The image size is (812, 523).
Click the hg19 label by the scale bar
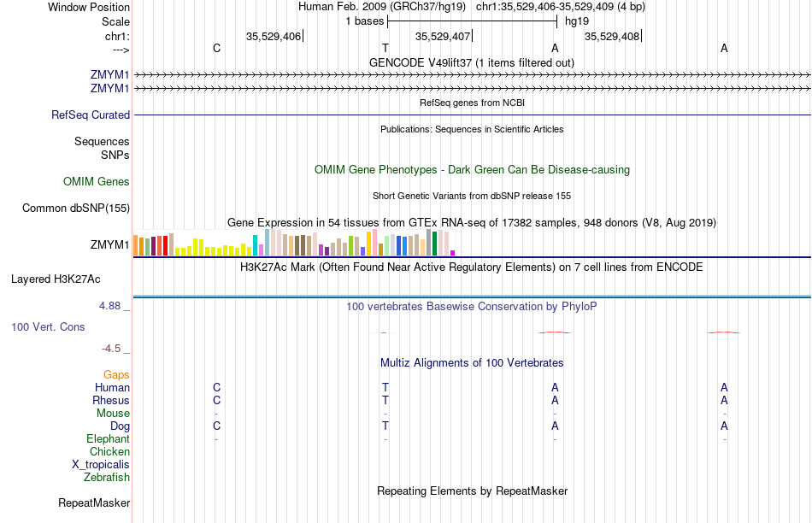[x=577, y=21]
